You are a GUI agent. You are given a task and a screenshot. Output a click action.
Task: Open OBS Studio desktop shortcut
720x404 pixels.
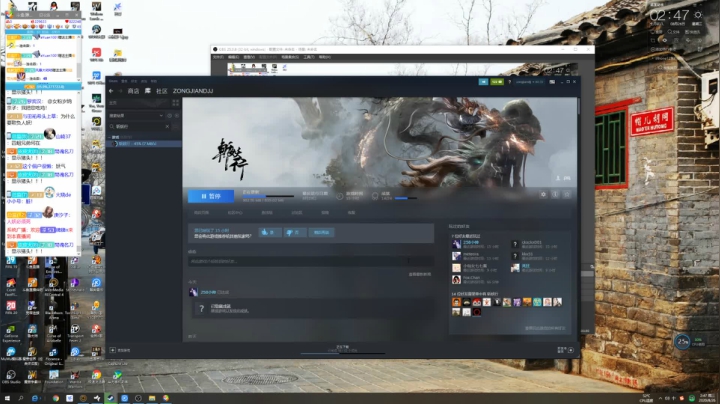pos(11,376)
